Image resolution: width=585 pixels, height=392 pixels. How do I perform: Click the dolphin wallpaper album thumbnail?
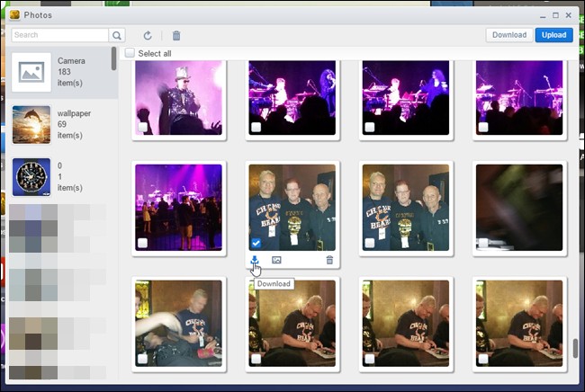pos(31,124)
